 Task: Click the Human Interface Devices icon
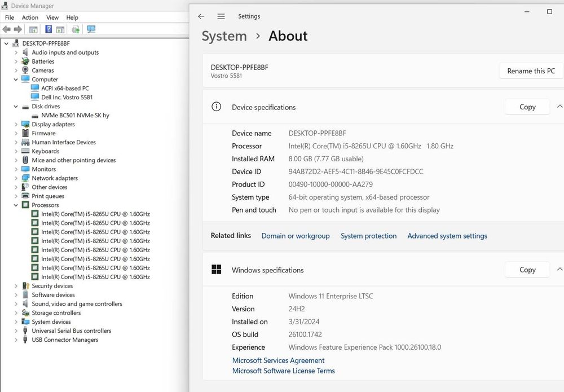[25, 142]
